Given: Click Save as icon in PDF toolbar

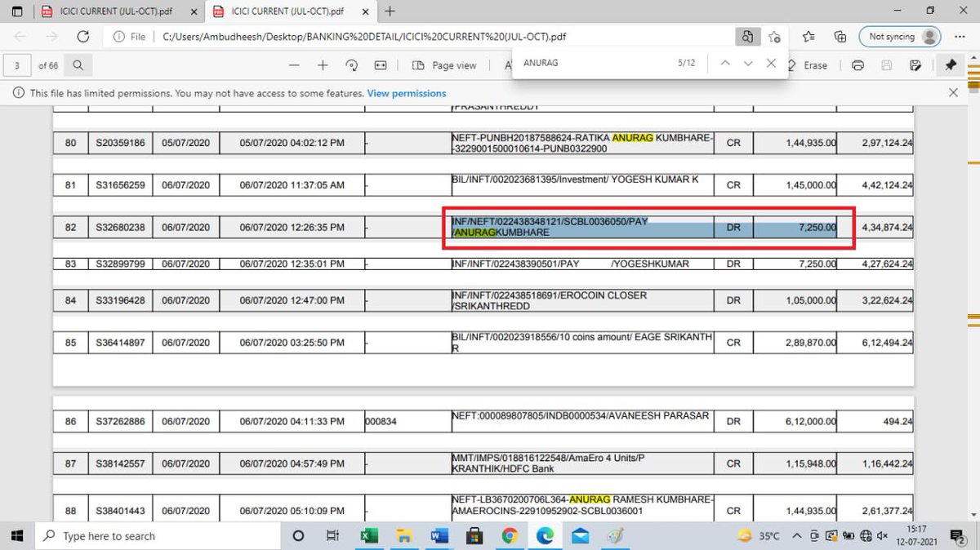Looking at the screenshot, I should tap(915, 65).
